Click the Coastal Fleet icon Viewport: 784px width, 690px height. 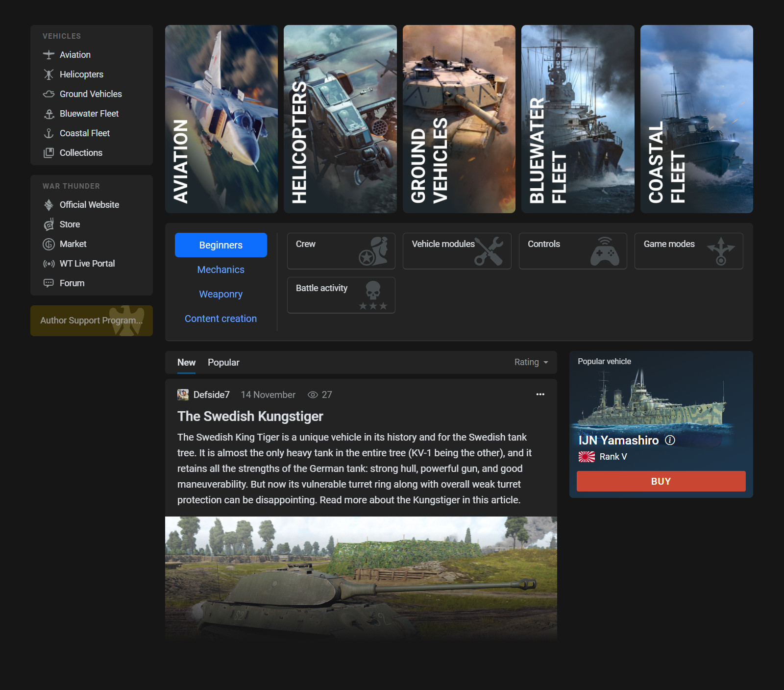pyautogui.click(x=49, y=133)
